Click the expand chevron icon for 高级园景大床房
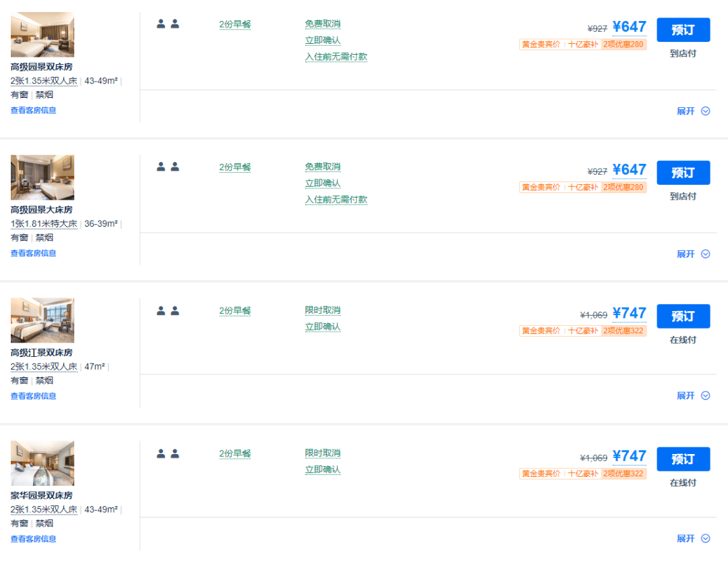The width and height of the screenshot is (728, 562). click(x=705, y=254)
